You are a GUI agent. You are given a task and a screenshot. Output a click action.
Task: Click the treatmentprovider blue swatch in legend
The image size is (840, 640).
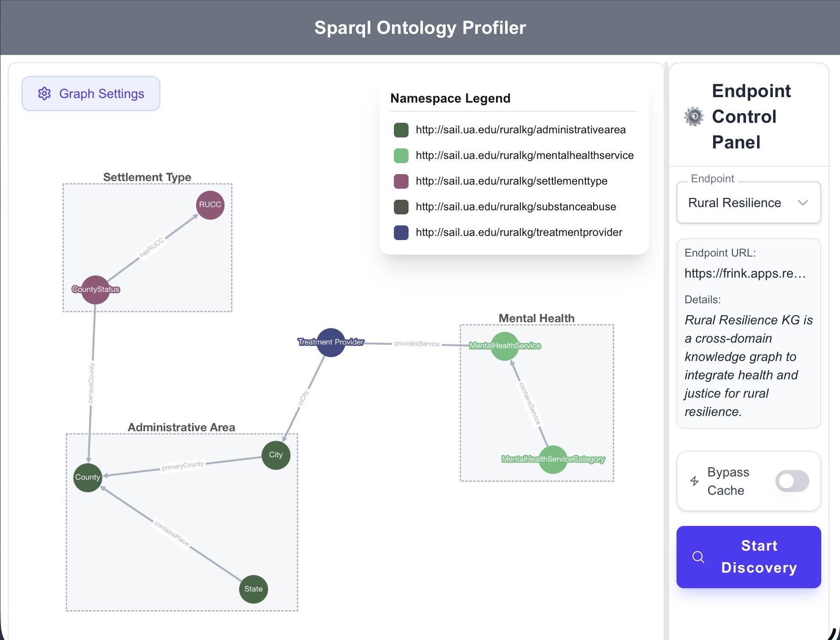click(x=401, y=232)
